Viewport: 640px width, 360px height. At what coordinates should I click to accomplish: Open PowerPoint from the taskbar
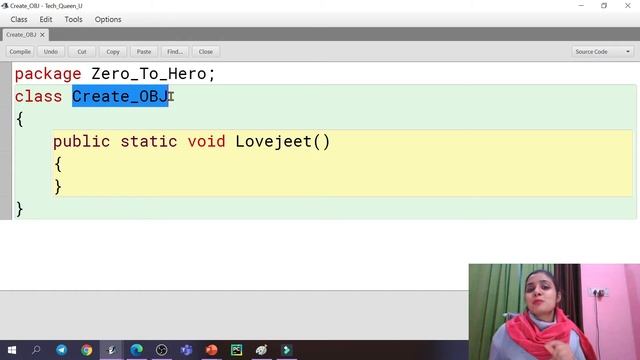click(211, 350)
